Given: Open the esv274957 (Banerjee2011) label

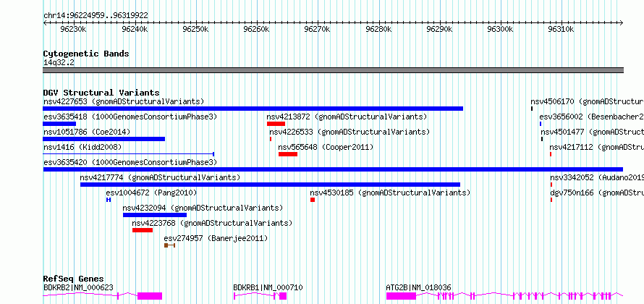Looking at the screenshot, I should point(216,238).
